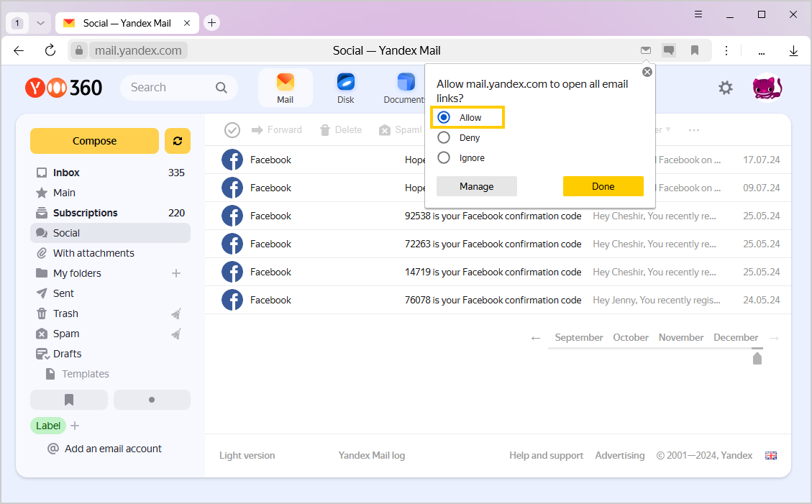Click the refresh mail button beside Compose
This screenshot has width=812, height=504.
177,141
